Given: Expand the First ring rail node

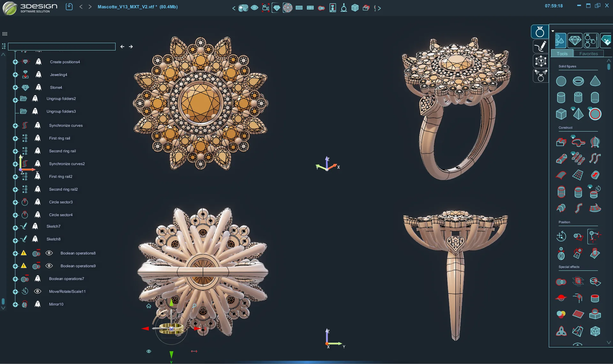Looking at the screenshot, I should [x=15, y=139].
